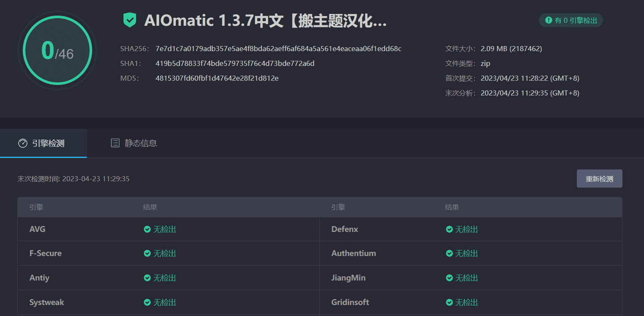Click the F-Secure engine name
Viewport: 644px width, 316px height.
[x=45, y=253]
